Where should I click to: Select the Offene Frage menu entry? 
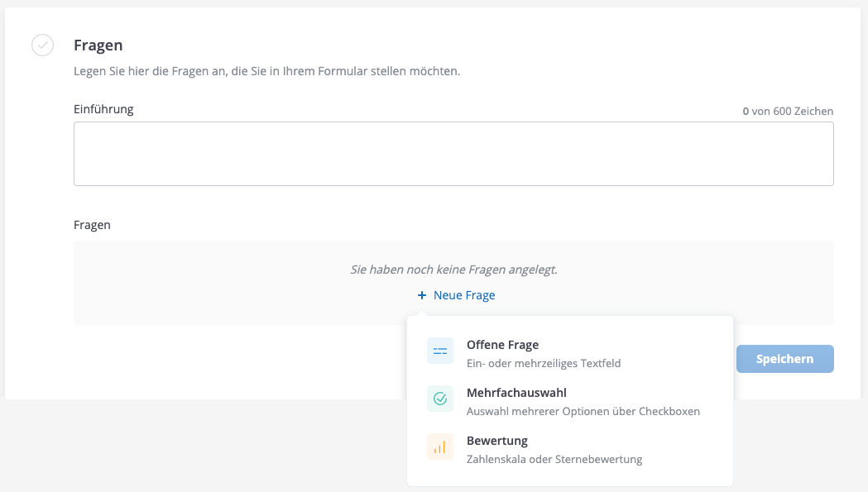[502, 345]
